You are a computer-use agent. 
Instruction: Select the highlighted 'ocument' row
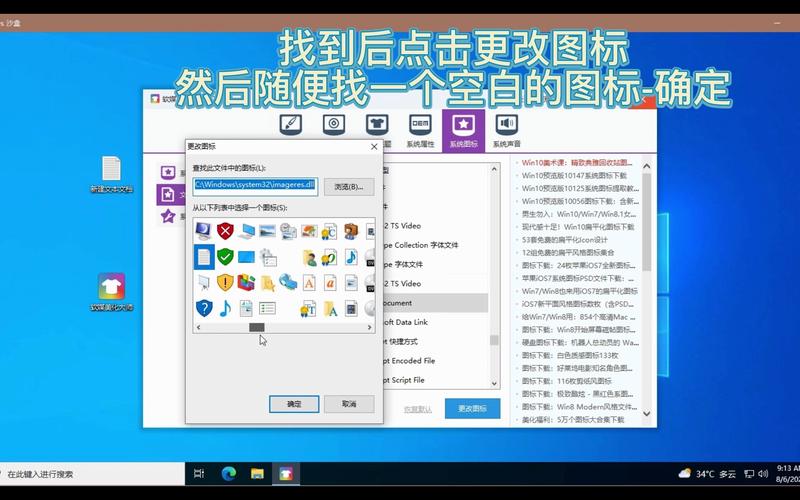click(435, 303)
